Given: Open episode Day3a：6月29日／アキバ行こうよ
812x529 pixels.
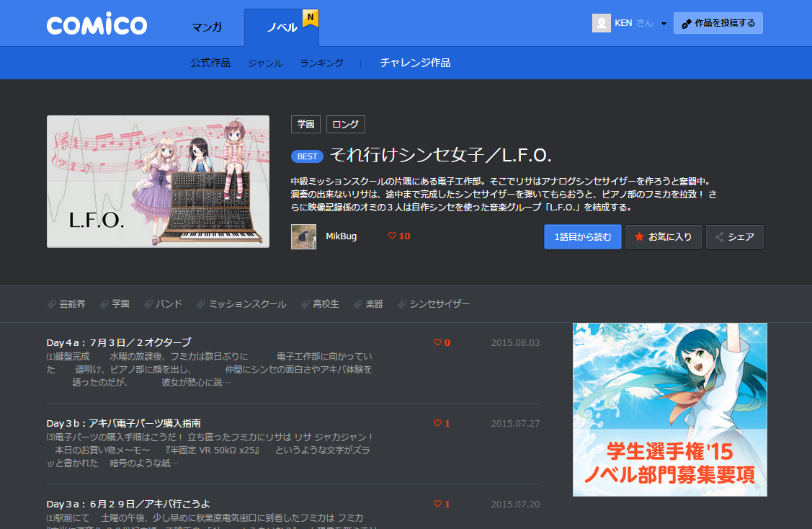Looking at the screenshot, I should (128, 504).
